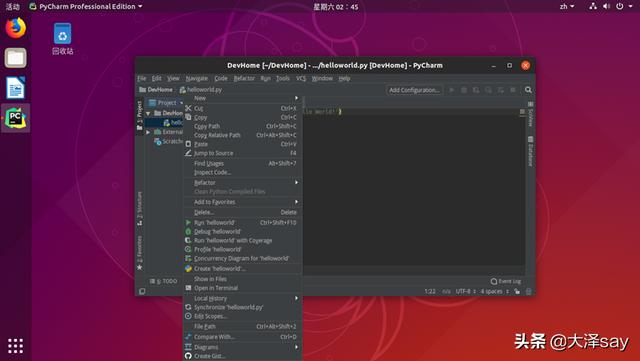The width and height of the screenshot is (640, 361).
Task: Open the View menu
Action: (173, 78)
